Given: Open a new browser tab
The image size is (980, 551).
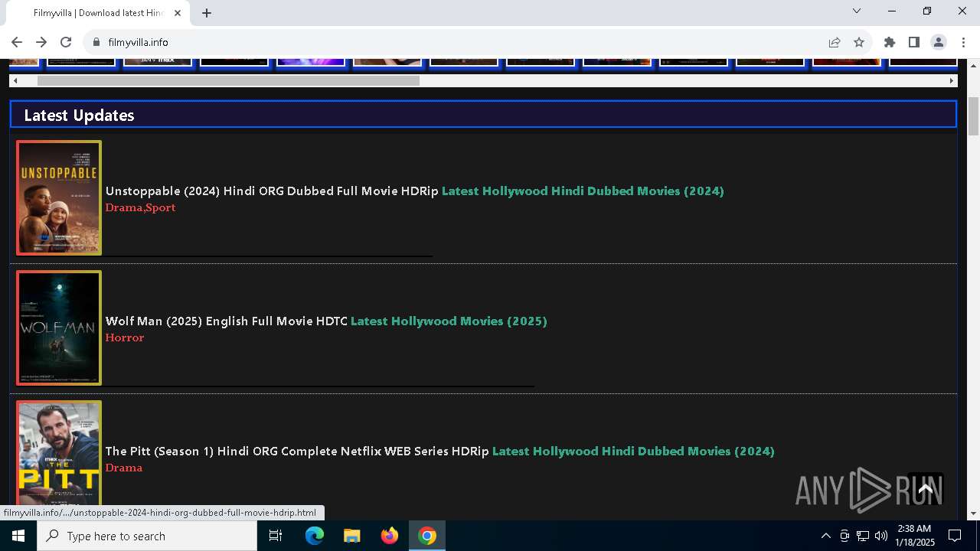Looking at the screenshot, I should coord(207,13).
